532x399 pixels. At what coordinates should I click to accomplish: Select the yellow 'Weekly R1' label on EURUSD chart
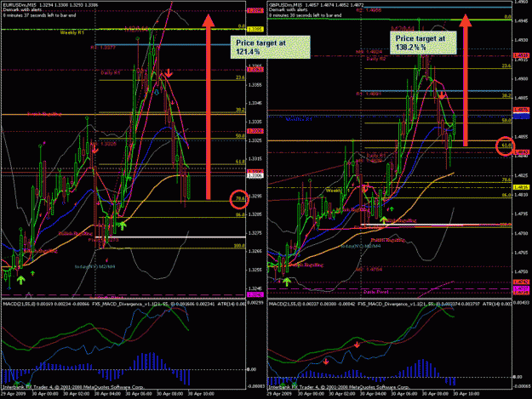tap(72, 33)
